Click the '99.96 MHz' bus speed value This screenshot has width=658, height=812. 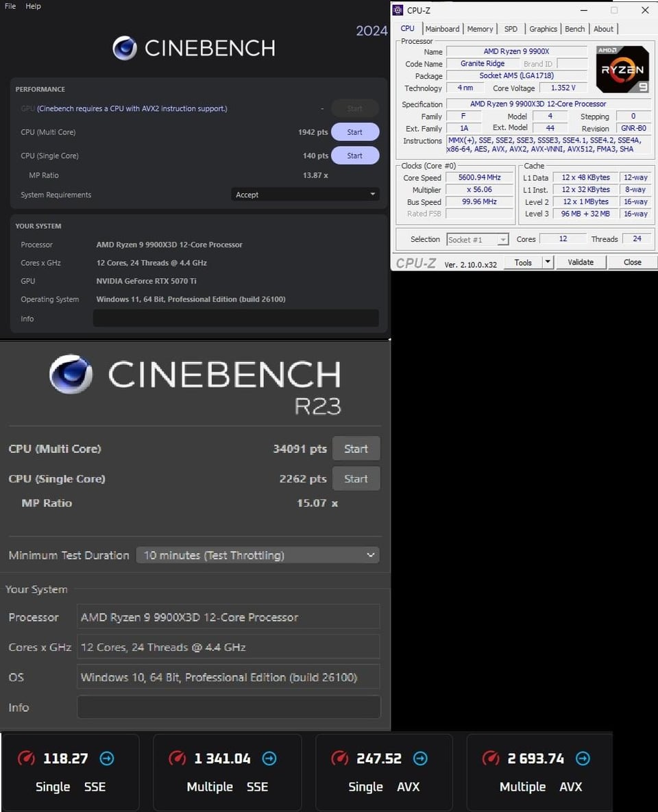point(480,201)
